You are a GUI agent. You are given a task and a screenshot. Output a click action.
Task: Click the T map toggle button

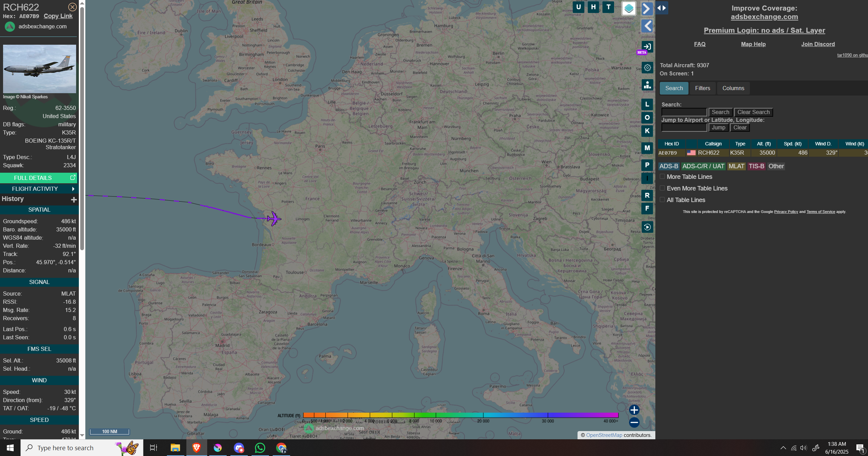point(608,7)
